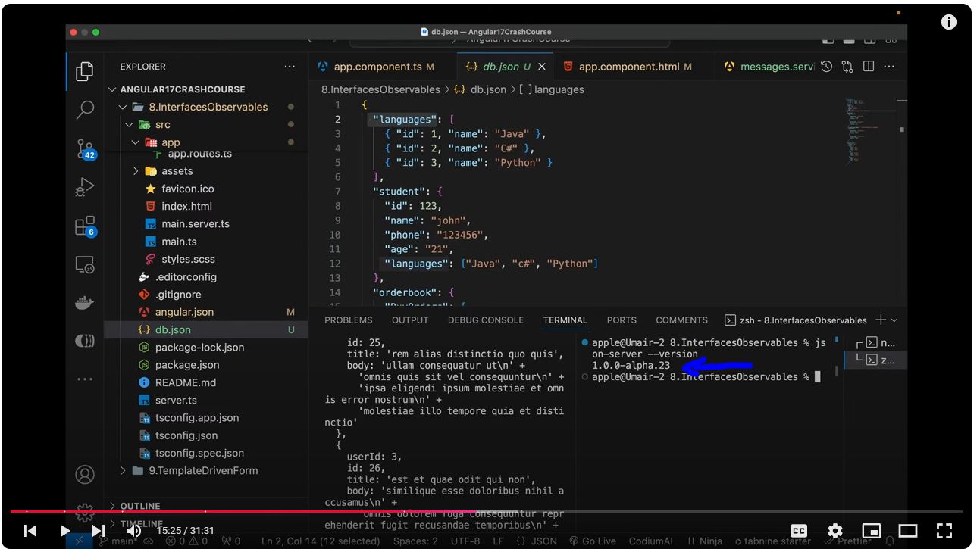Click line number 7 in the editor gutter
This screenshot has height=549, width=980.
337,192
